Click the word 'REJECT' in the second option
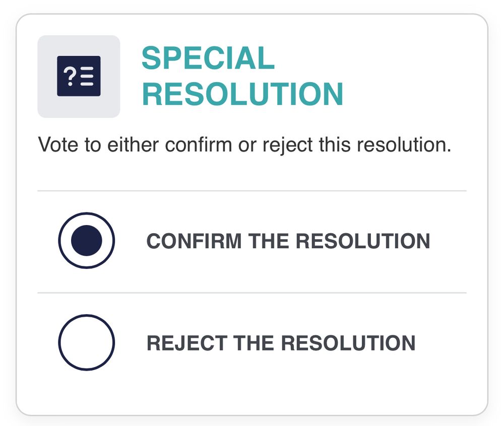504x426 pixels. (x=187, y=343)
